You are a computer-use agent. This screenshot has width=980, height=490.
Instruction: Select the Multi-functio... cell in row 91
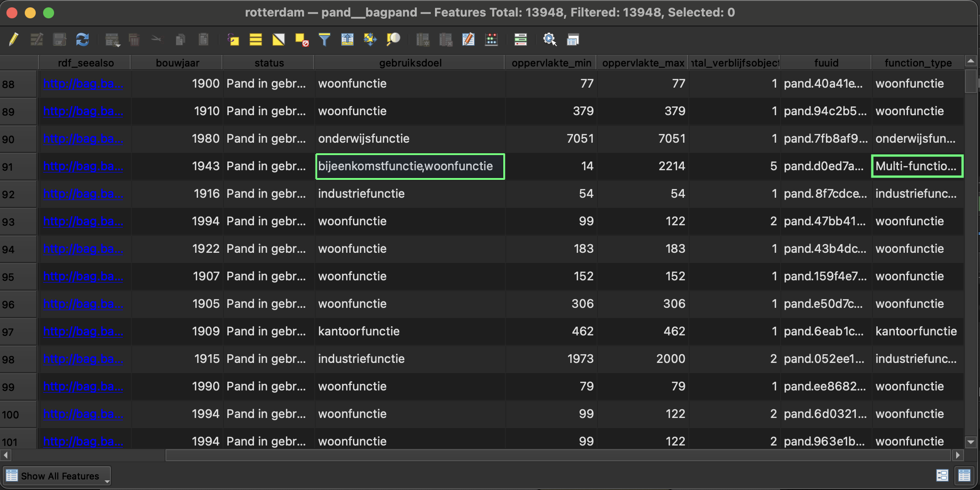coord(917,166)
